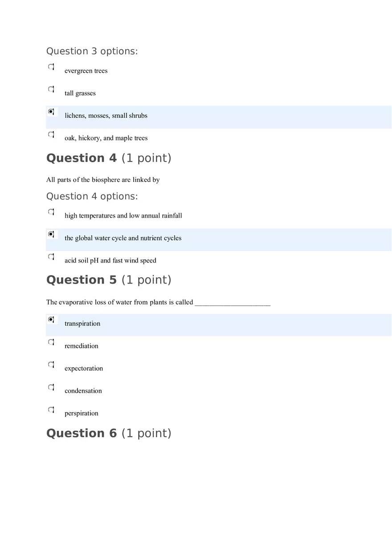This screenshot has height=556, width=392.
Task: Select "perspiration" in Question 5
Action: (51, 409)
